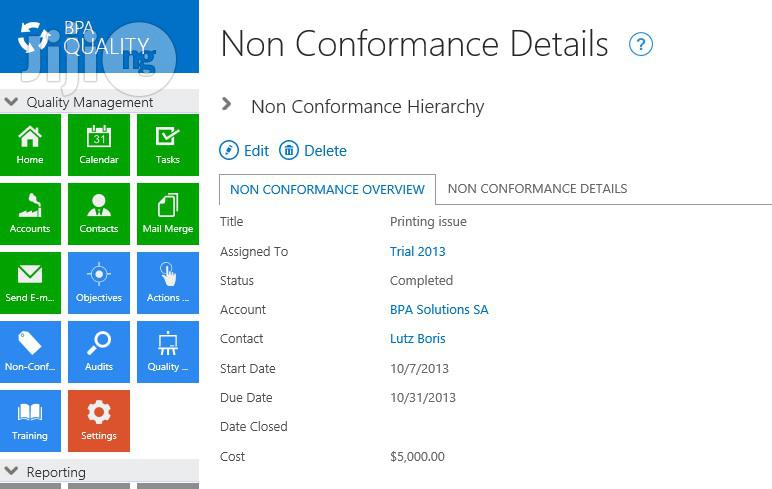Collapse the Quality Management section

pyautogui.click(x=11, y=102)
